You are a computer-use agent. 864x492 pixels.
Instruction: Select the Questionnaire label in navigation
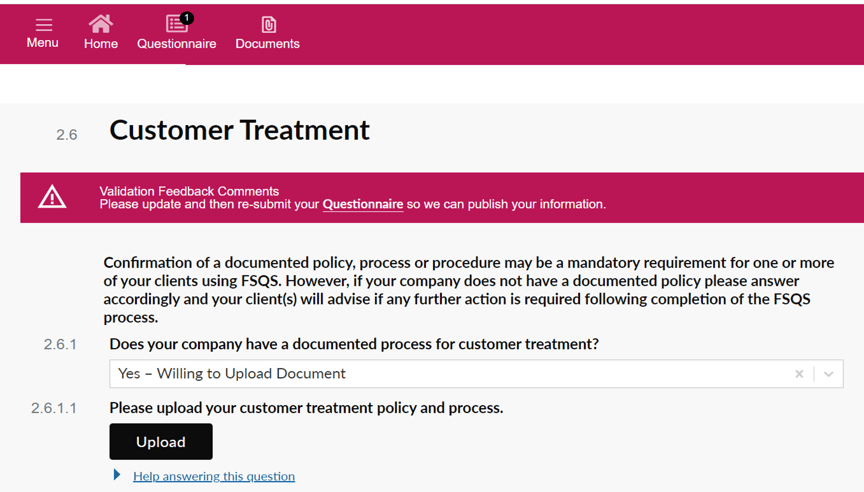click(177, 44)
